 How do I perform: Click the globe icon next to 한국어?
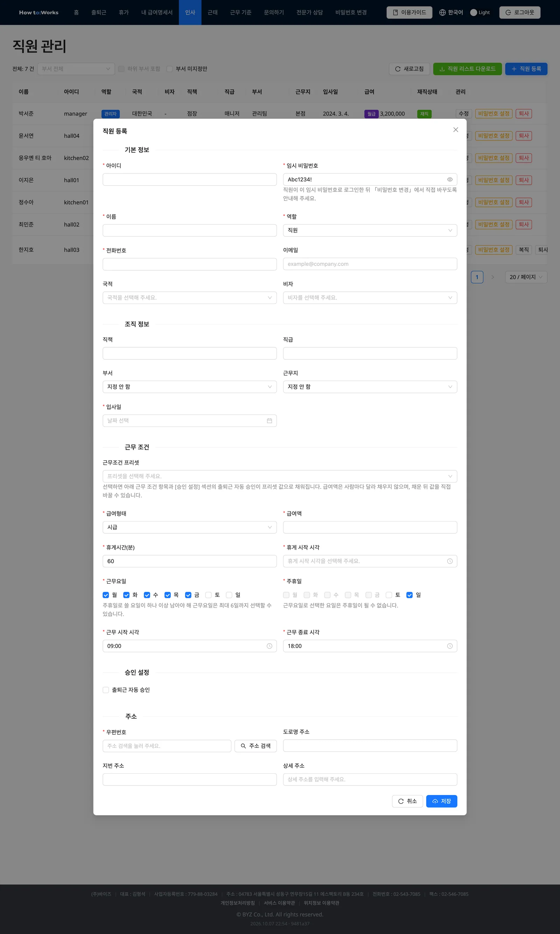click(442, 13)
